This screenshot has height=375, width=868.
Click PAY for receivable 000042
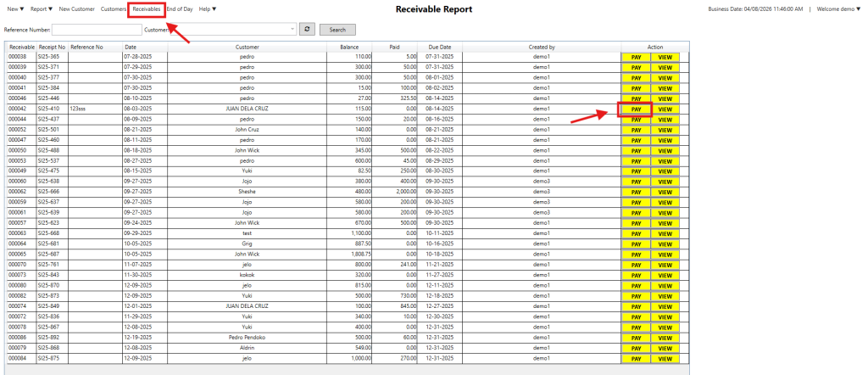635,109
